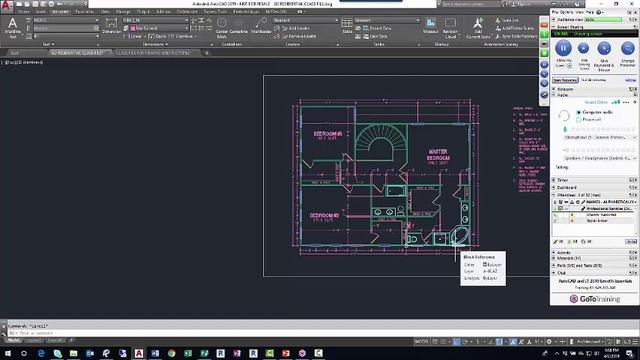Click the Centerline tool
Screen dimensions: 640x360
point(239,26)
